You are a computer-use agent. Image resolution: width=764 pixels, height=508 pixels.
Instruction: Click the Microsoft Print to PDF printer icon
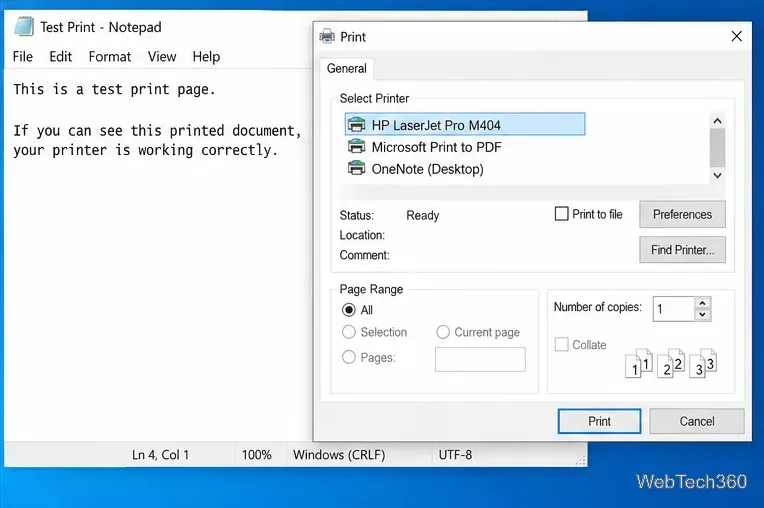[356, 146]
